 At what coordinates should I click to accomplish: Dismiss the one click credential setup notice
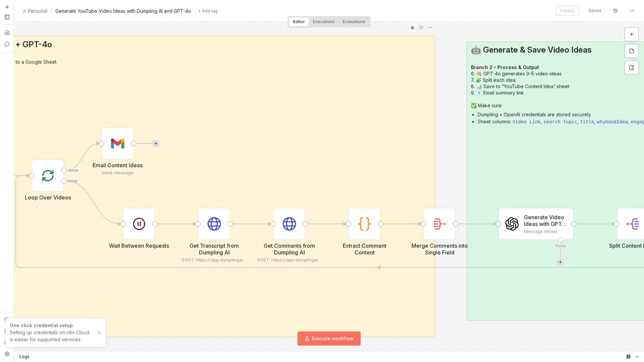[99, 333]
